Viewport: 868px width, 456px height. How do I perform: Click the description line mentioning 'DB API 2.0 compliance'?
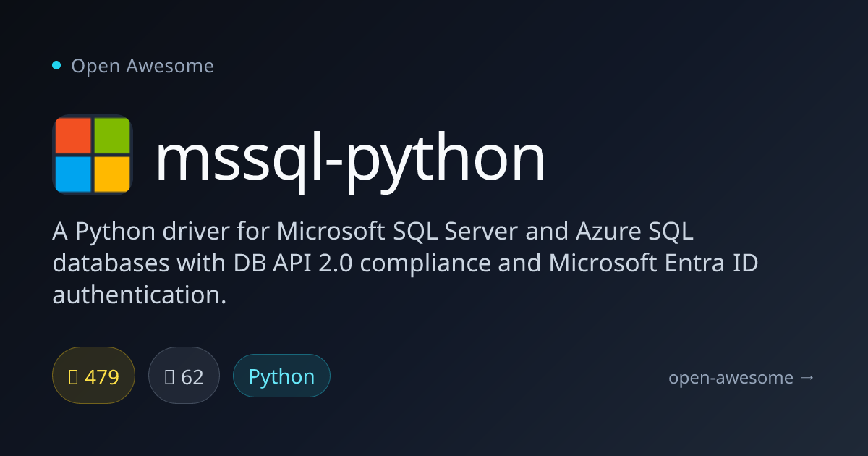click(405, 263)
